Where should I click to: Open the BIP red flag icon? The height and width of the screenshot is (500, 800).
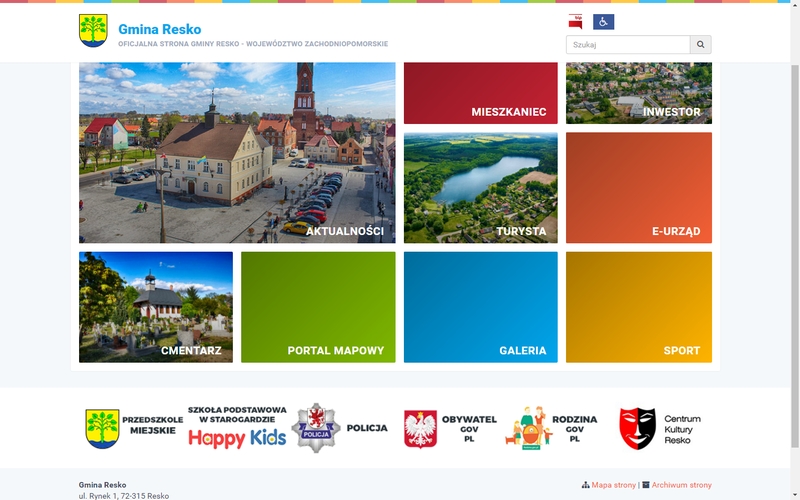click(x=575, y=22)
